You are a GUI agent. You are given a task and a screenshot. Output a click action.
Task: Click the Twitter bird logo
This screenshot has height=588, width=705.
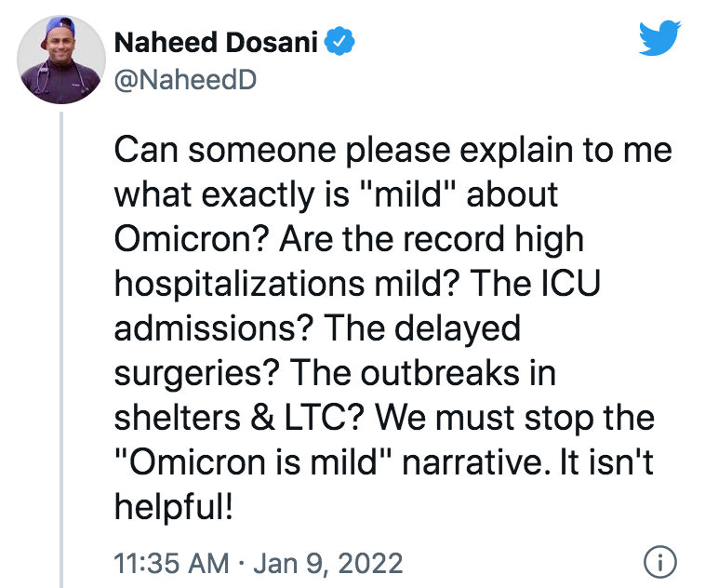659,38
